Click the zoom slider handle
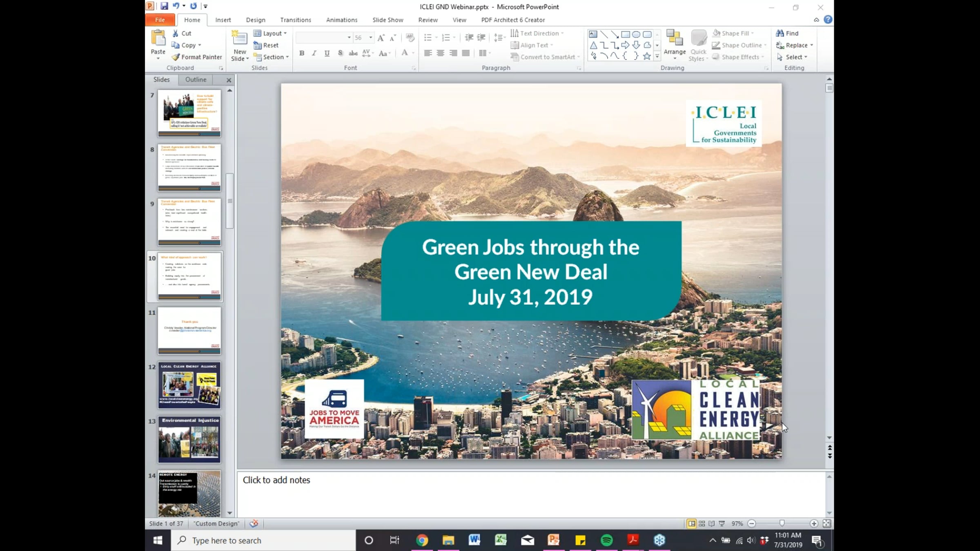980x551 pixels. click(782, 524)
